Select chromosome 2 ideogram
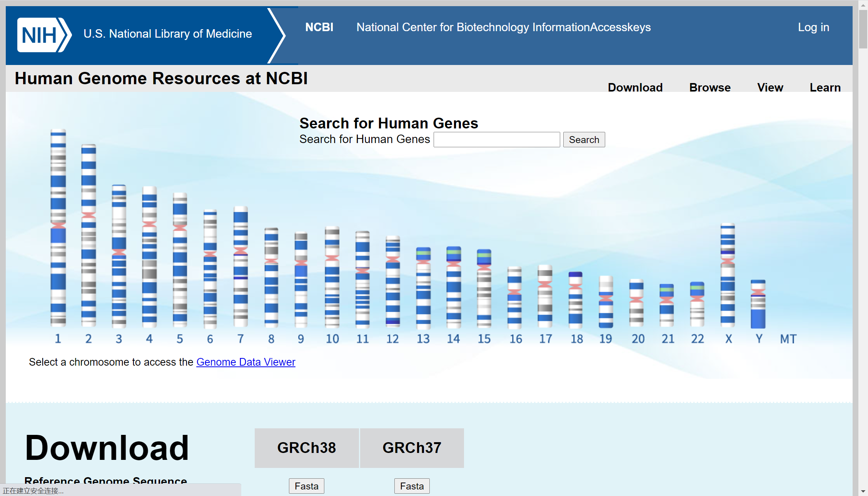868x496 pixels. [x=88, y=235]
